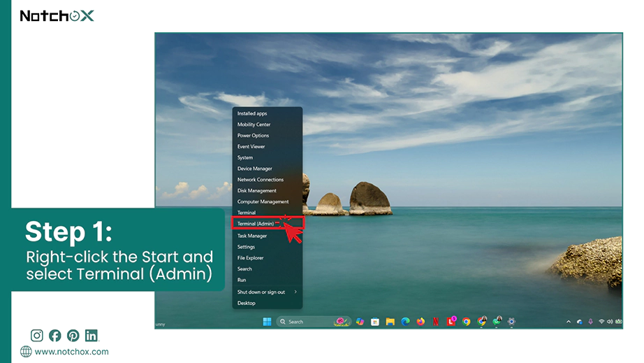Open Task Manager from the menu

[x=268, y=236]
